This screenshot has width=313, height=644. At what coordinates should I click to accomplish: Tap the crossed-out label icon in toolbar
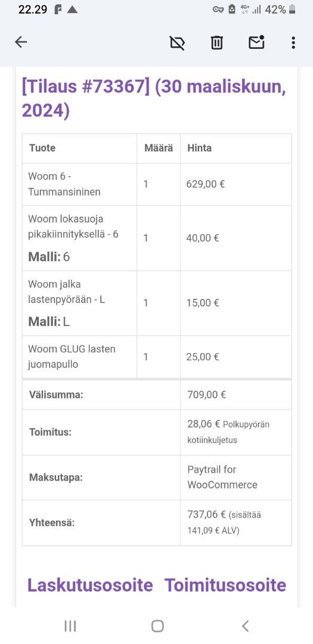coord(178,42)
